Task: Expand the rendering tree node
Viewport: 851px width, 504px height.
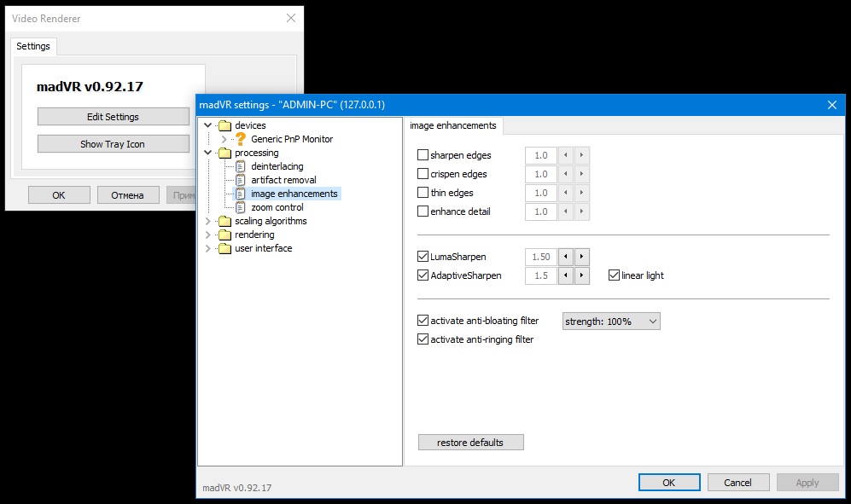Action: 208,235
